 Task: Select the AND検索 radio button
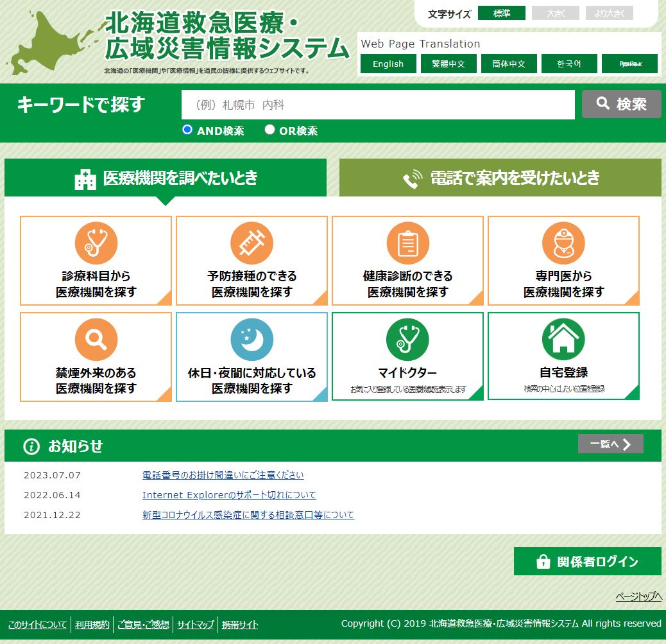tap(187, 130)
